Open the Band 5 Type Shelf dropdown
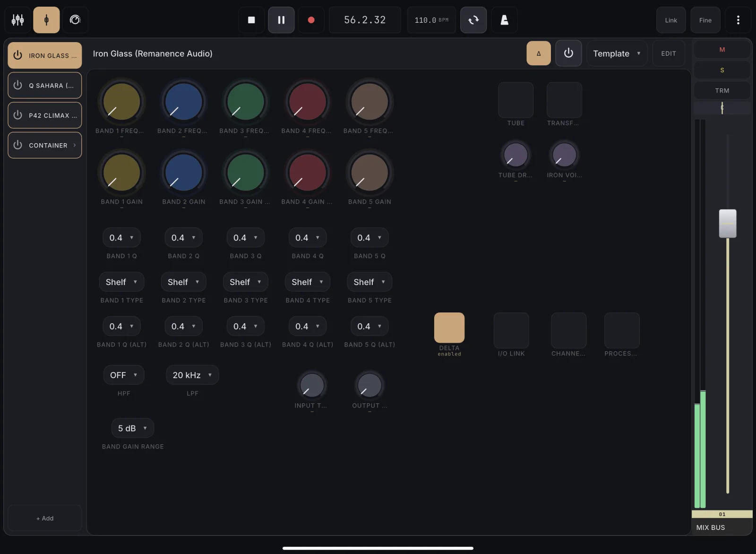The height and width of the screenshot is (554, 756). click(x=369, y=282)
